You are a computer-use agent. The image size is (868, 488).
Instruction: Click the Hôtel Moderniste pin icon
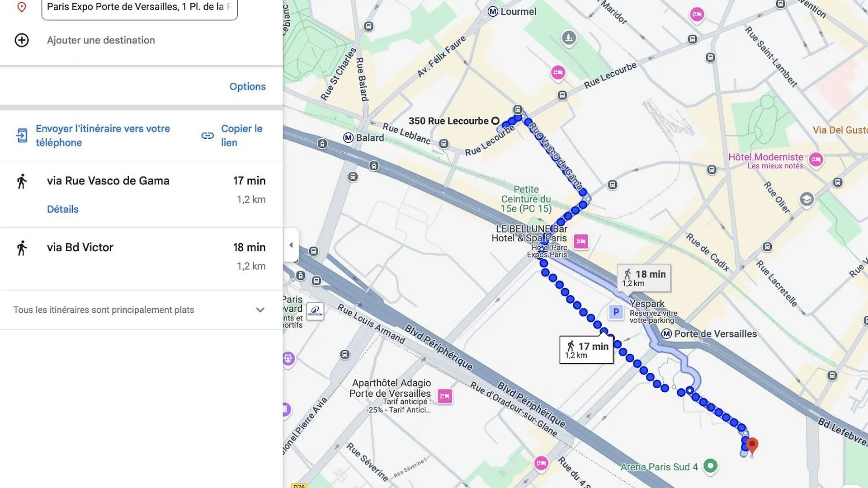[816, 160]
